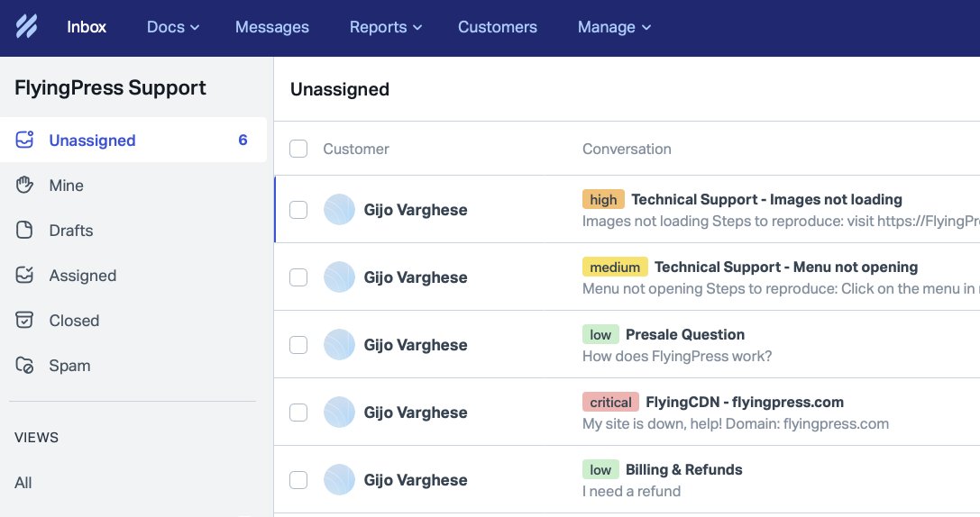
Task: Open the Inbox nav item
Action: tap(87, 27)
